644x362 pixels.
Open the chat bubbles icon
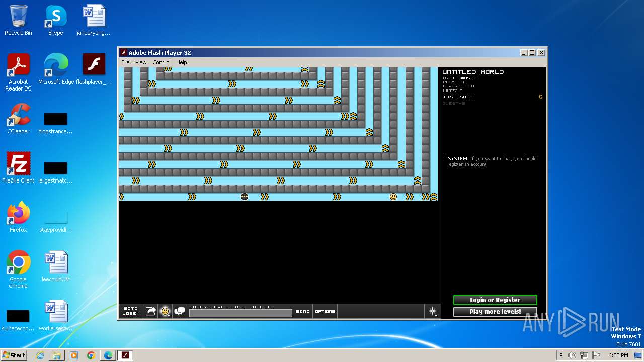tap(180, 311)
